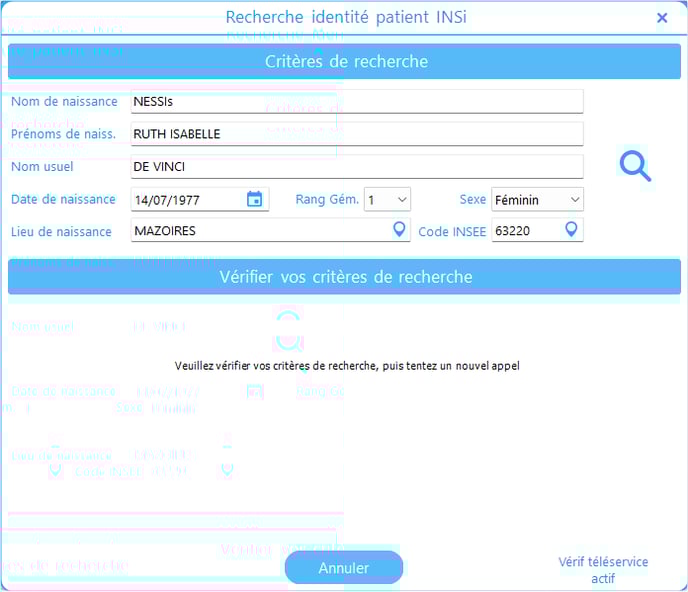Click the map pin in Lieu de naissance
This screenshot has width=688, height=592.
(x=399, y=230)
